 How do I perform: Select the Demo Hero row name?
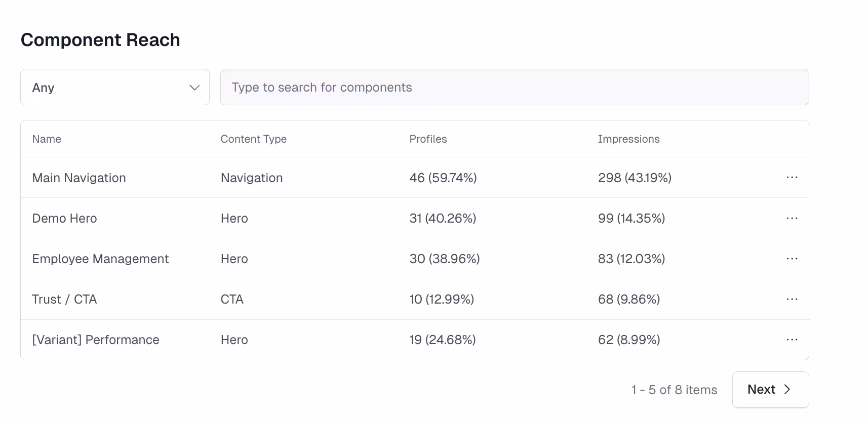coord(64,218)
